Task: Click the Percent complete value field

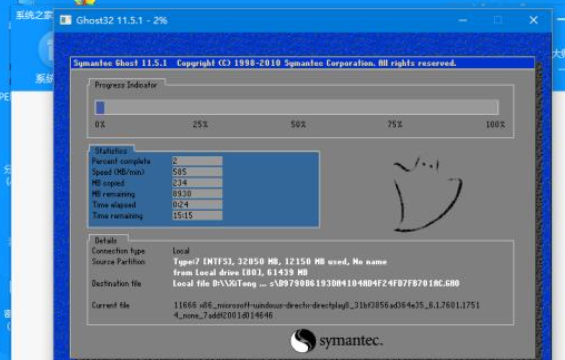Action: click(197, 161)
